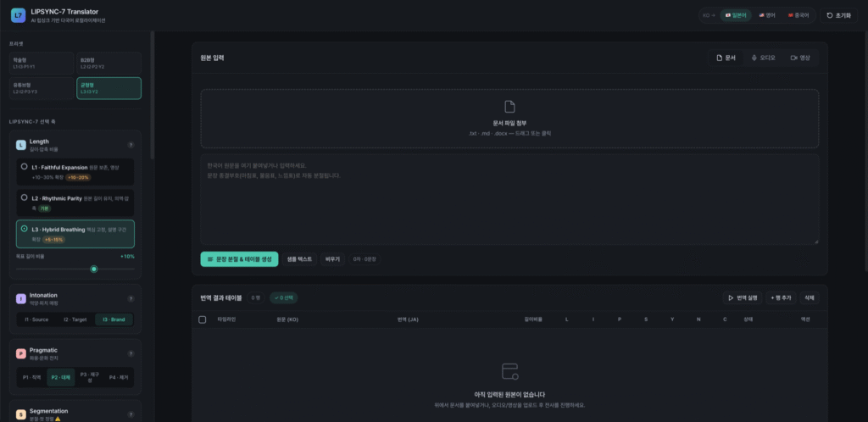Toggle the select-all checkbox in table header

[202, 319]
